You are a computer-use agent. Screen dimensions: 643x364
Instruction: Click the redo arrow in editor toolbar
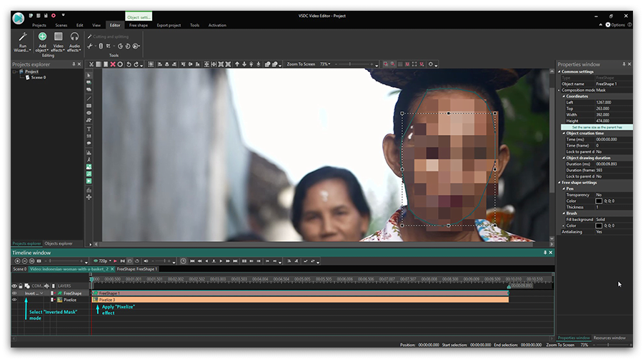pyautogui.click(x=136, y=64)
